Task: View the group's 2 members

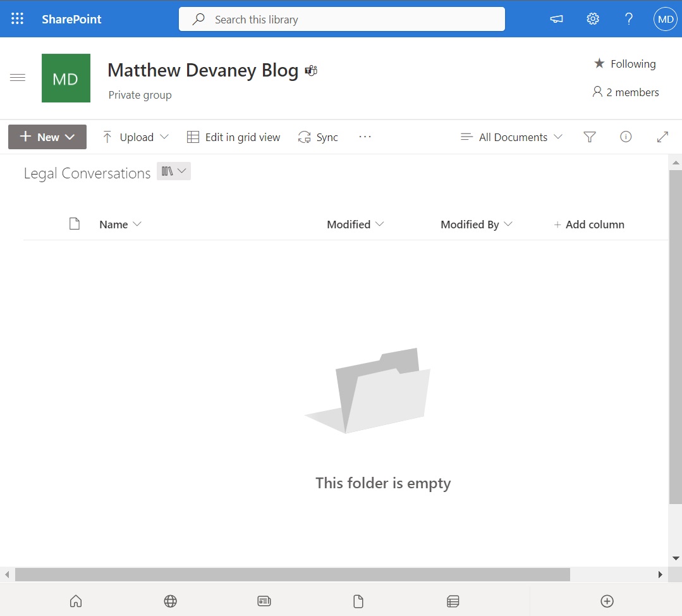Action: 625,92
